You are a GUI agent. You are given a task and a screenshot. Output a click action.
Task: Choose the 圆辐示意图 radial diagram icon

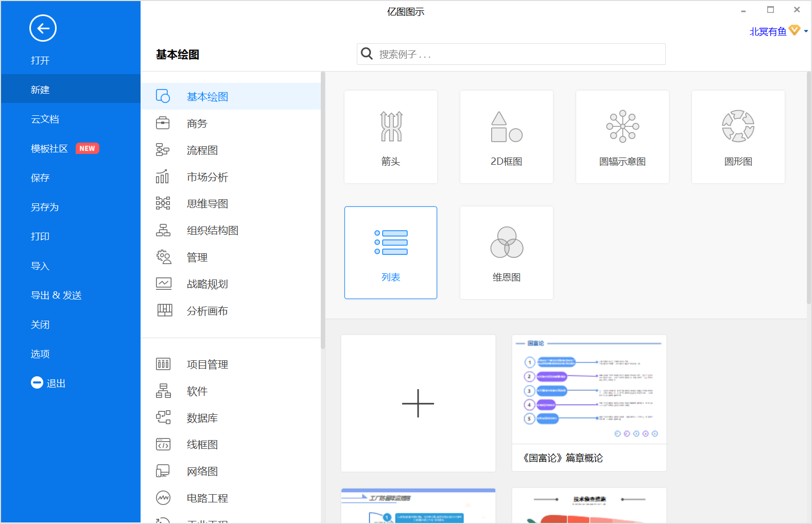[x=622, y=127]
